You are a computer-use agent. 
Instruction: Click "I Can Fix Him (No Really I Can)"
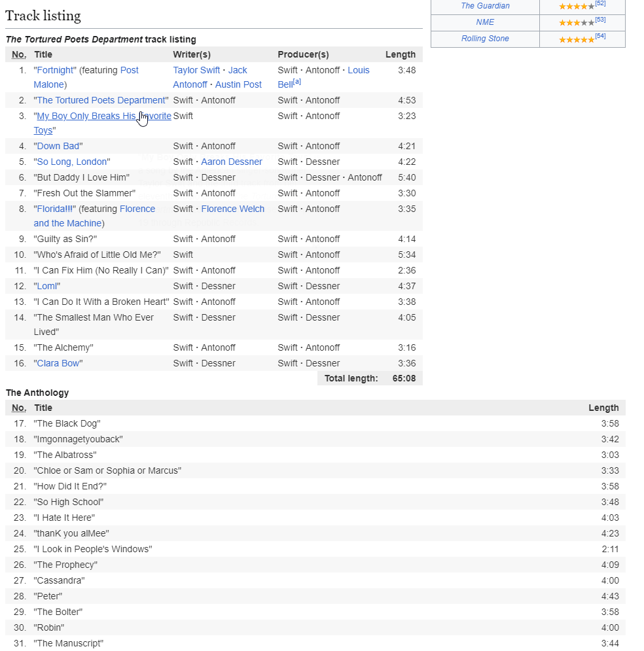101,271
